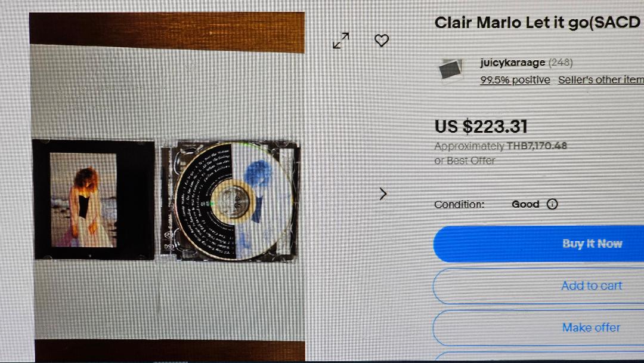Click the or Best Offer text
This screenshot has width=644, height=363.
pos(465,161)
